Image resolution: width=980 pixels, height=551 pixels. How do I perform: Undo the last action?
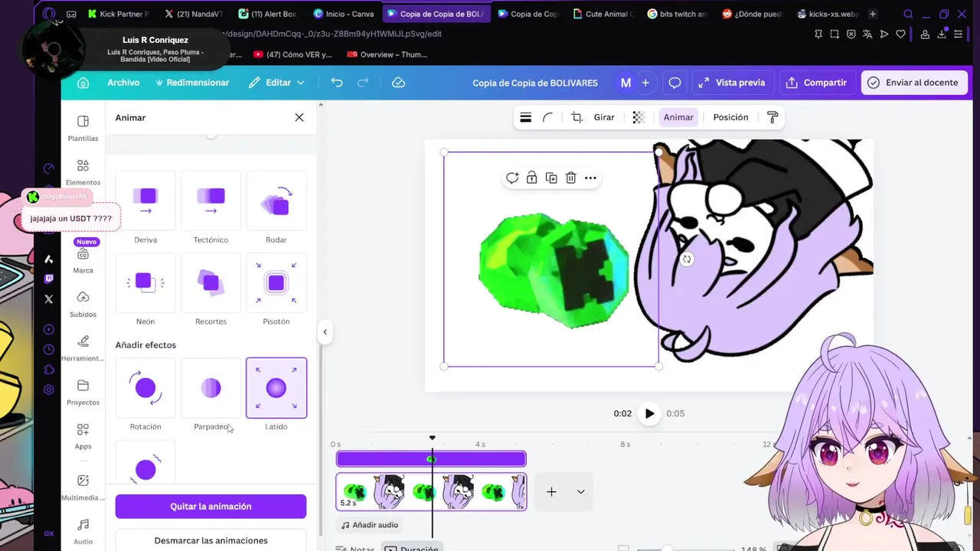pyautogui.click(x=337, y=83)
